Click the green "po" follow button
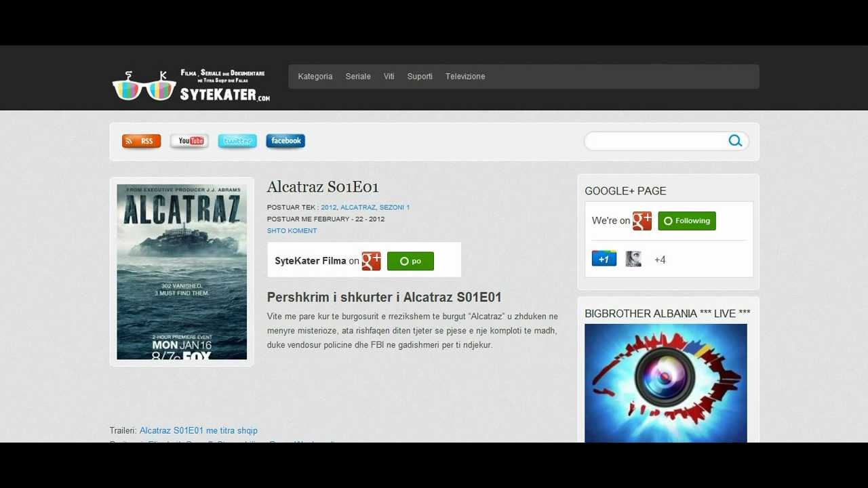 (410, 261)
